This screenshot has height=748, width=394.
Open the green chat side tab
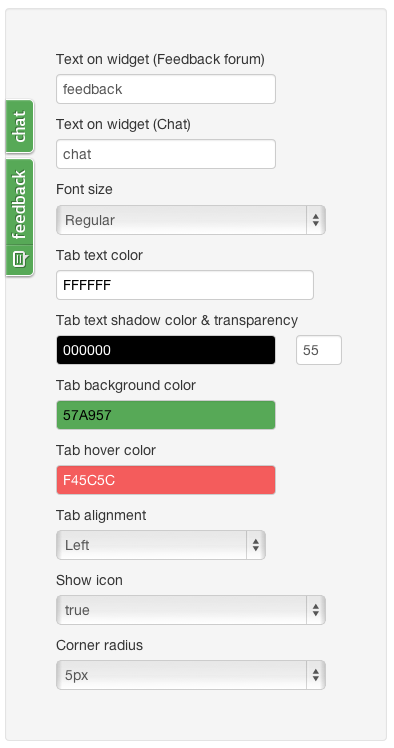(20, 126)
